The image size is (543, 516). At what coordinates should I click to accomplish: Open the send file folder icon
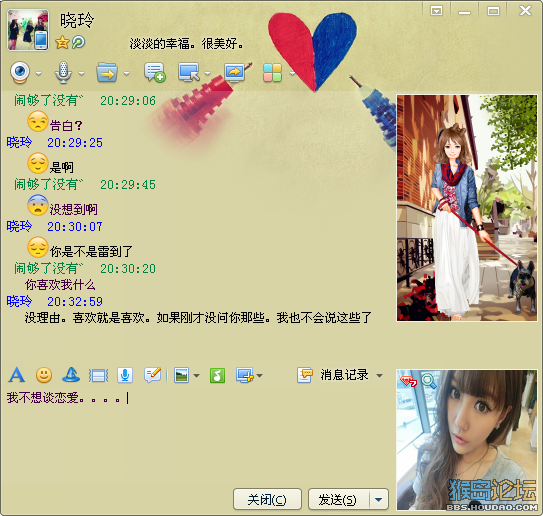point(107,72)
